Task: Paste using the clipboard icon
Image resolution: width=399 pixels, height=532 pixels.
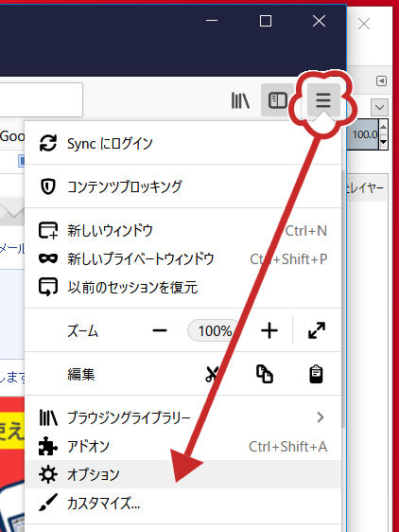Action: (316, 374)
